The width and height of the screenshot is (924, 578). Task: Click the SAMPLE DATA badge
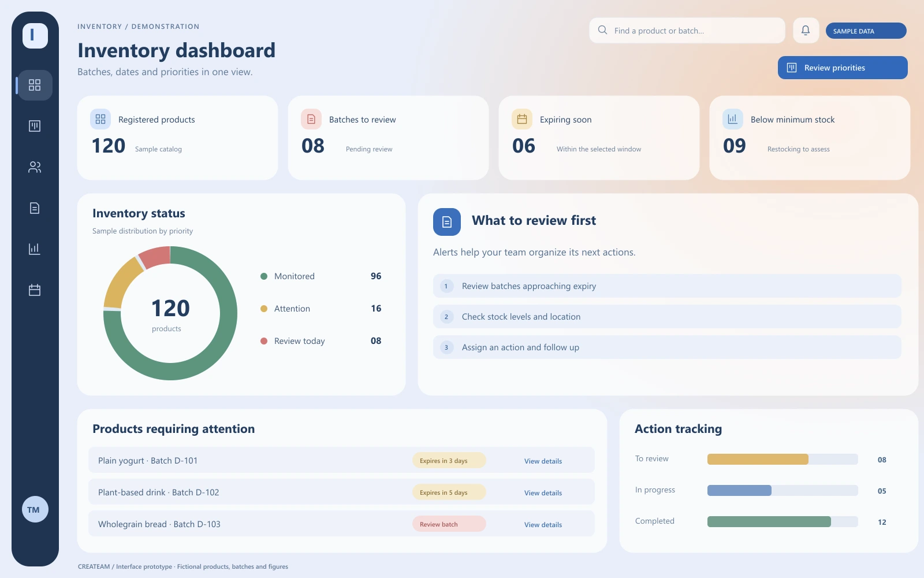(866, 31)
